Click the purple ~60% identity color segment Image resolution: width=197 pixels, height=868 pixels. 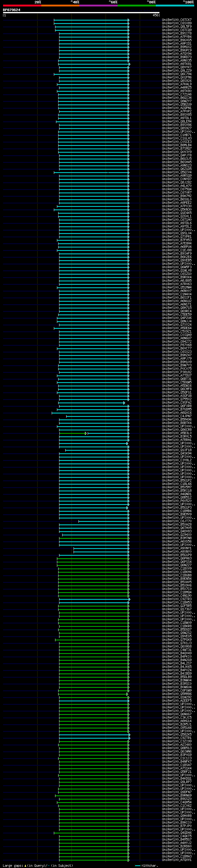[x=99, y=6]
